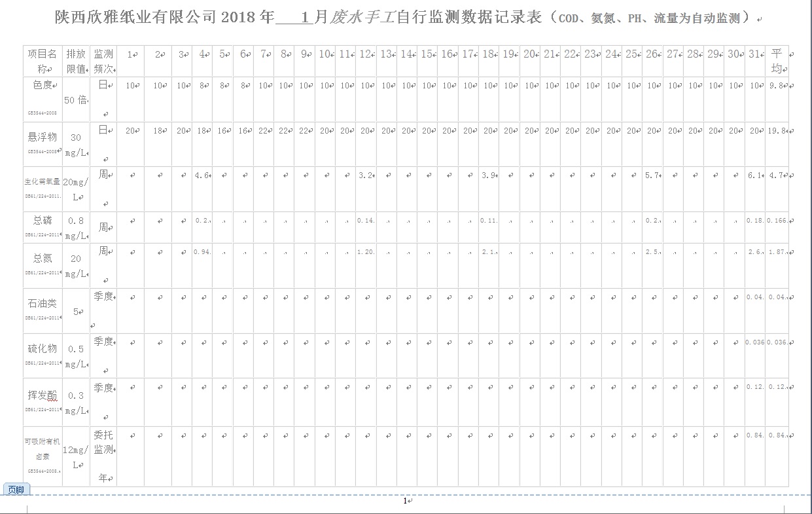
Task: Click the day 12 column header
Action: 366,54
